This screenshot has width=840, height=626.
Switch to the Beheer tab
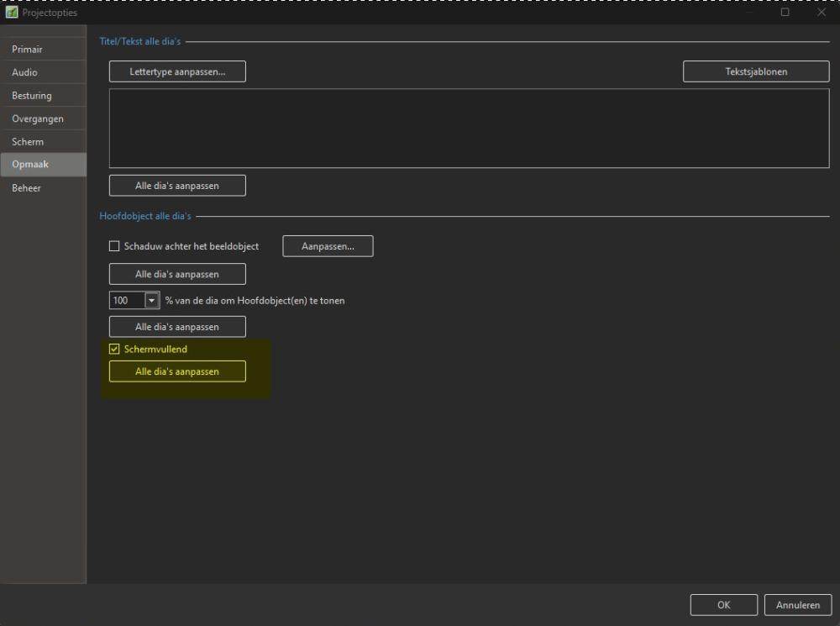tap(43, 188)
